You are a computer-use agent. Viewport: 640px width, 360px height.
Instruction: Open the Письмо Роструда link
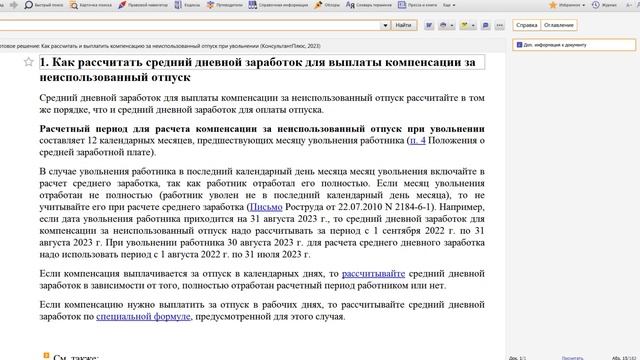pyautogui.click(x=265, y=207)
